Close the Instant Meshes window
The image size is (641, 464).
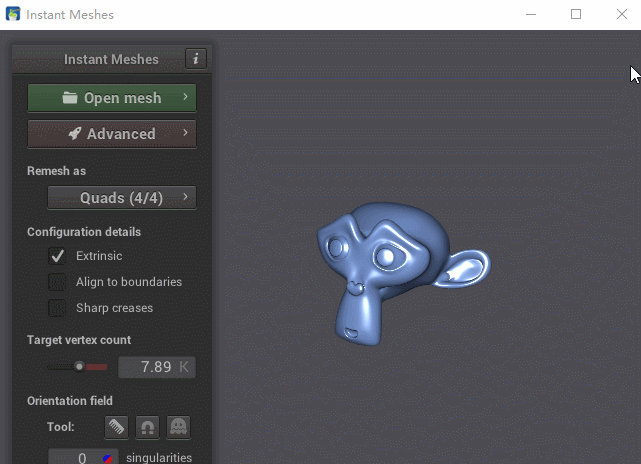click(622, 14)
